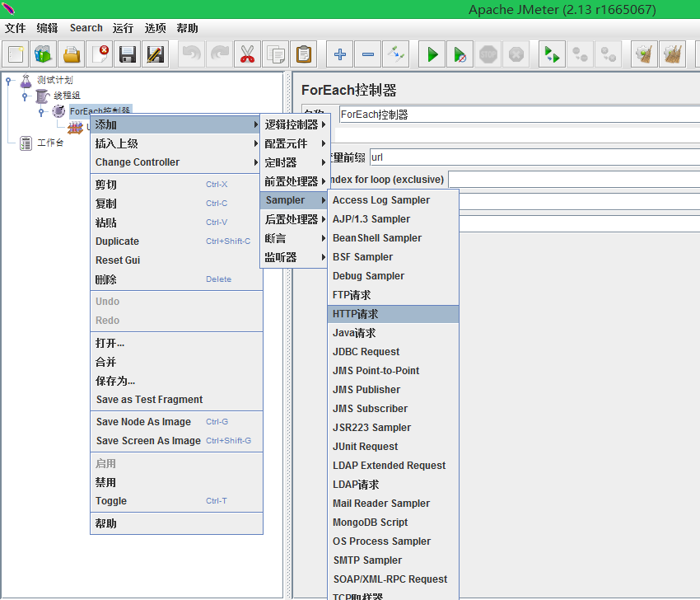Choose FTP请求 sampler entry
This screenshot has width=700, height=600.
pyautogui.click(x=394, y=295)
